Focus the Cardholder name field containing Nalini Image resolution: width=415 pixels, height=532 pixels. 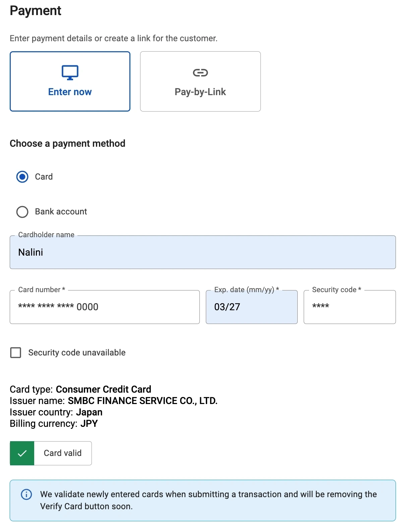pyautogui.click(x=202, y=252)
